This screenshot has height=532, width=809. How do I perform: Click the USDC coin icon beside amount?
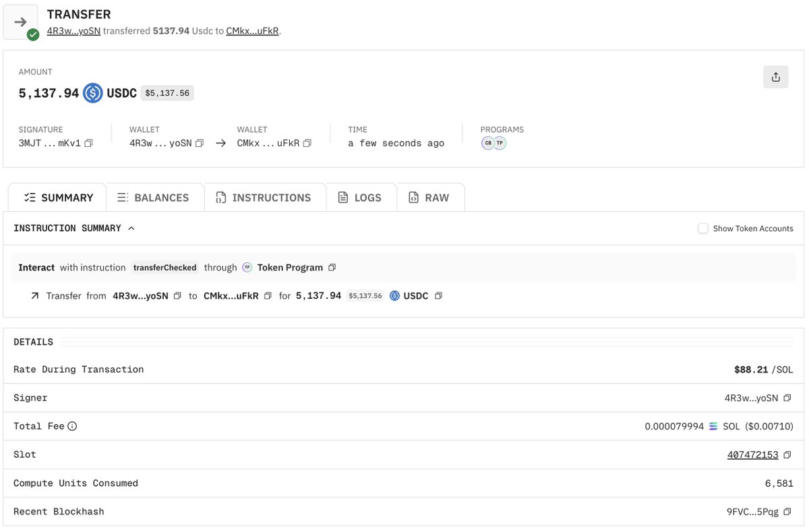93,93
